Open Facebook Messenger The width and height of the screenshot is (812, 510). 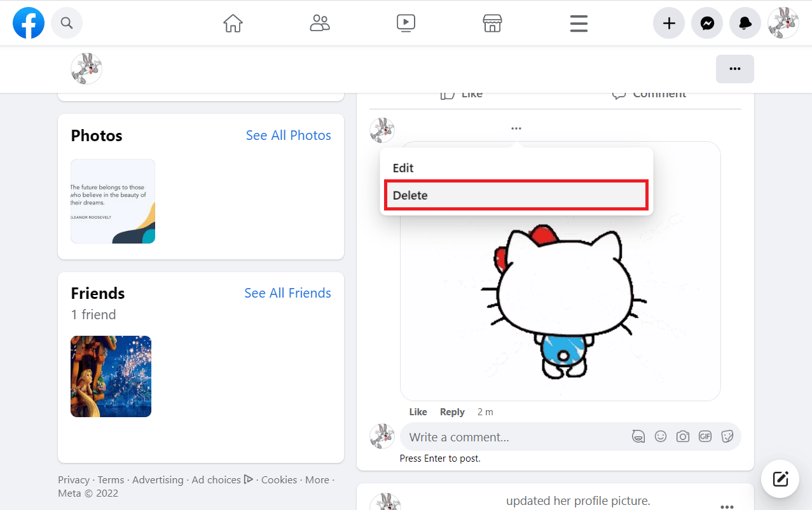[x=706, y=23]
